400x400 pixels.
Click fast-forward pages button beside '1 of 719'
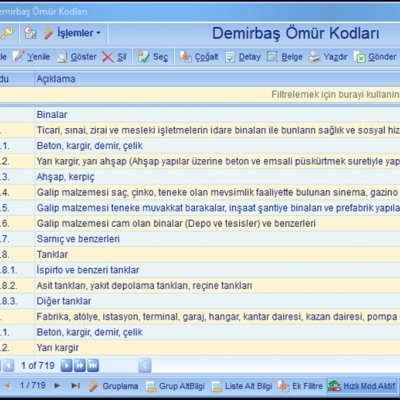pos(80,365)
